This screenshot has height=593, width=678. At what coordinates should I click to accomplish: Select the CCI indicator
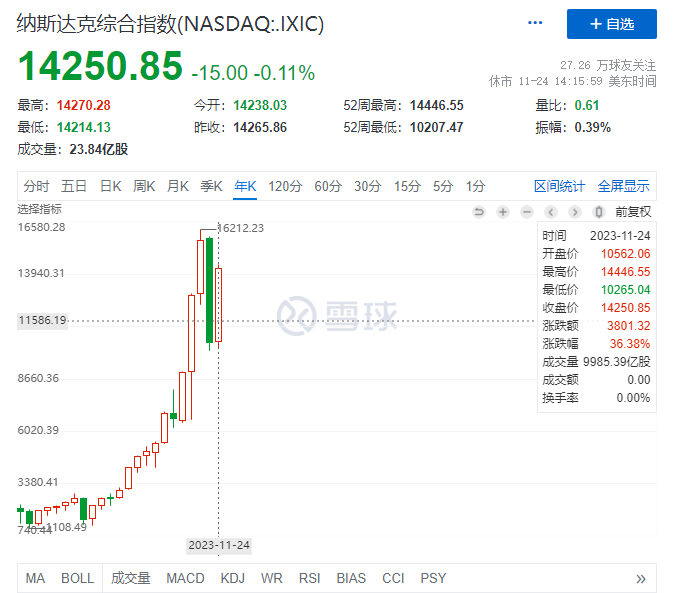point(393,578)
